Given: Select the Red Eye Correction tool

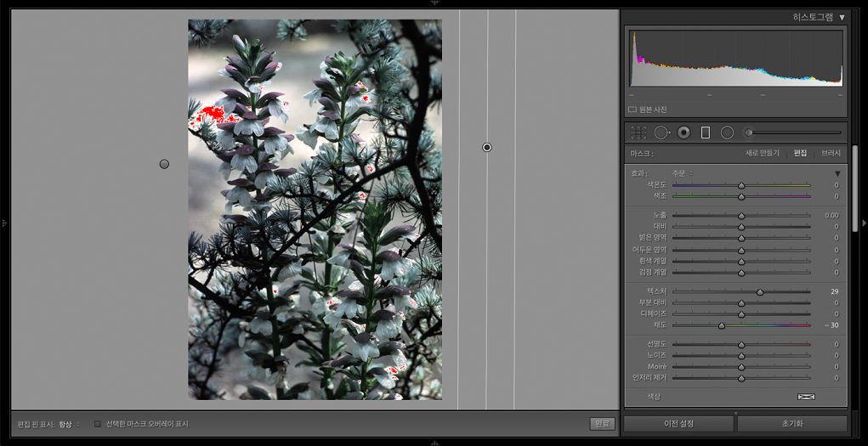Looking at the screenshot, I should point(684,133).
